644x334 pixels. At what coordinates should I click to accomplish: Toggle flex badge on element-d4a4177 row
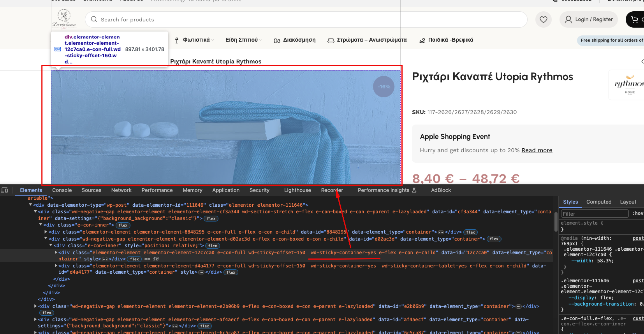point(231,272)
